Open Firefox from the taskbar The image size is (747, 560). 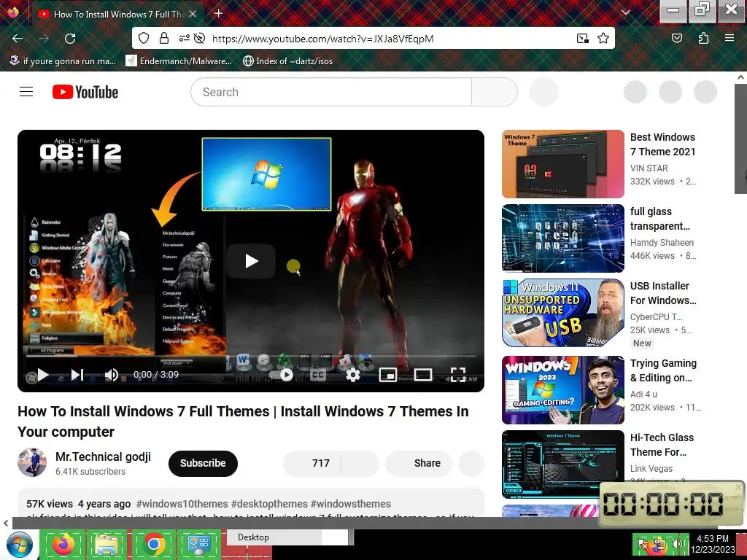[x=63, y=544]
